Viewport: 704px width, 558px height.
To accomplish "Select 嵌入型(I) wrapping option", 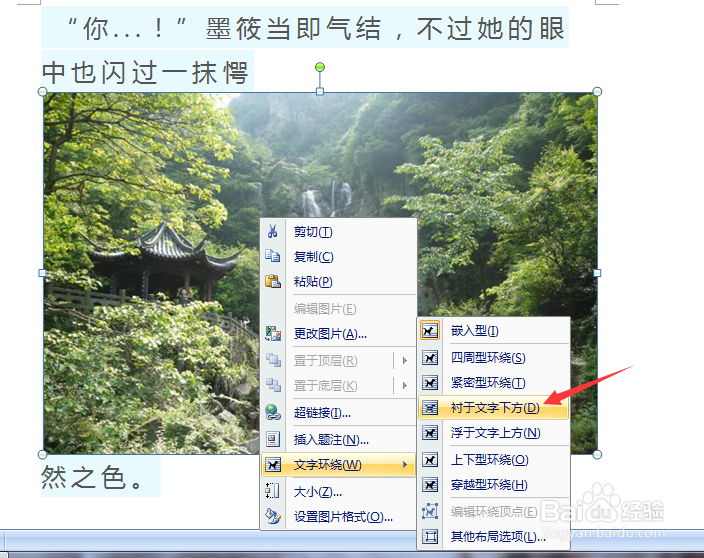I will click(x=494, y=331).
